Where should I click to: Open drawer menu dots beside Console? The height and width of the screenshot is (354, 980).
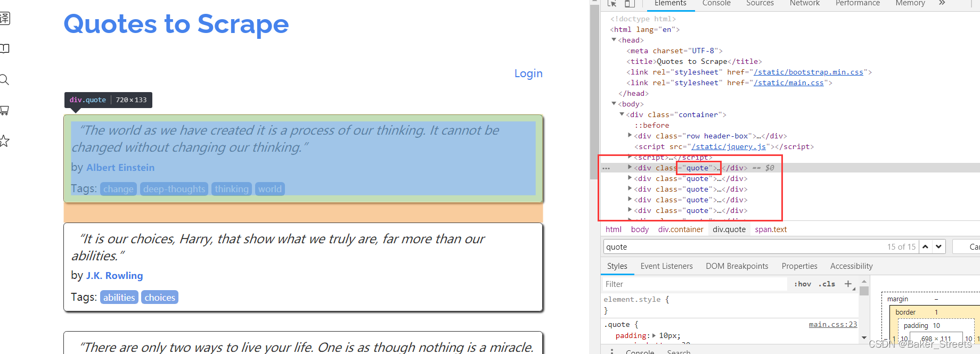[612, 351]
